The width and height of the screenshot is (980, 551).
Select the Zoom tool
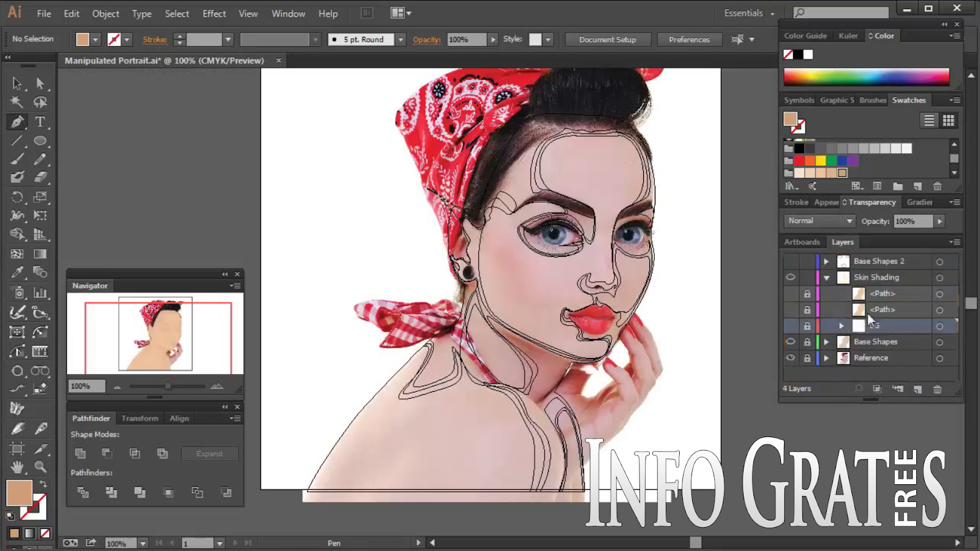pyautogui.click(x=40, y=467)
